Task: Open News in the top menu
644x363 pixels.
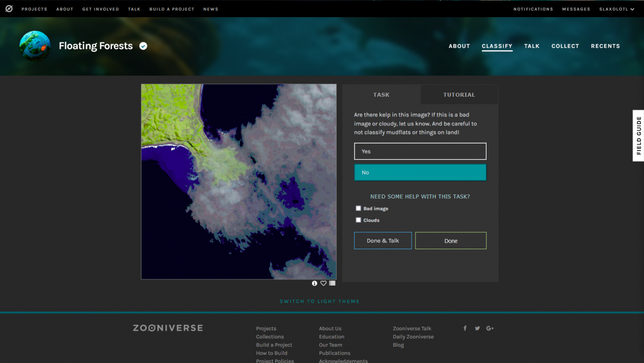Action: click(x=211, y=9)
